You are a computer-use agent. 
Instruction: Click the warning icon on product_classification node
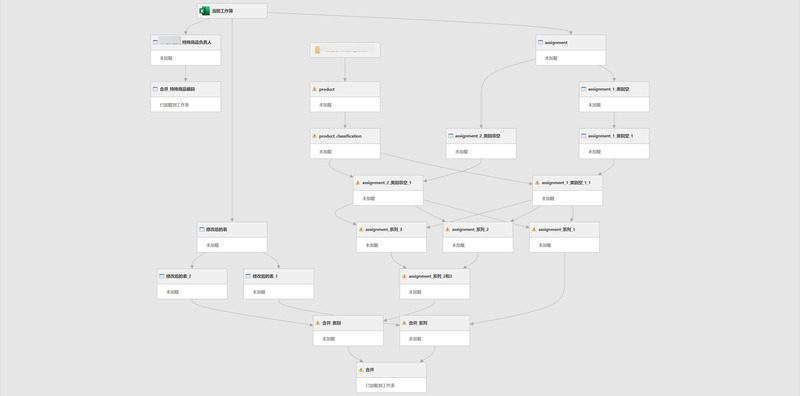click(315, 136)
